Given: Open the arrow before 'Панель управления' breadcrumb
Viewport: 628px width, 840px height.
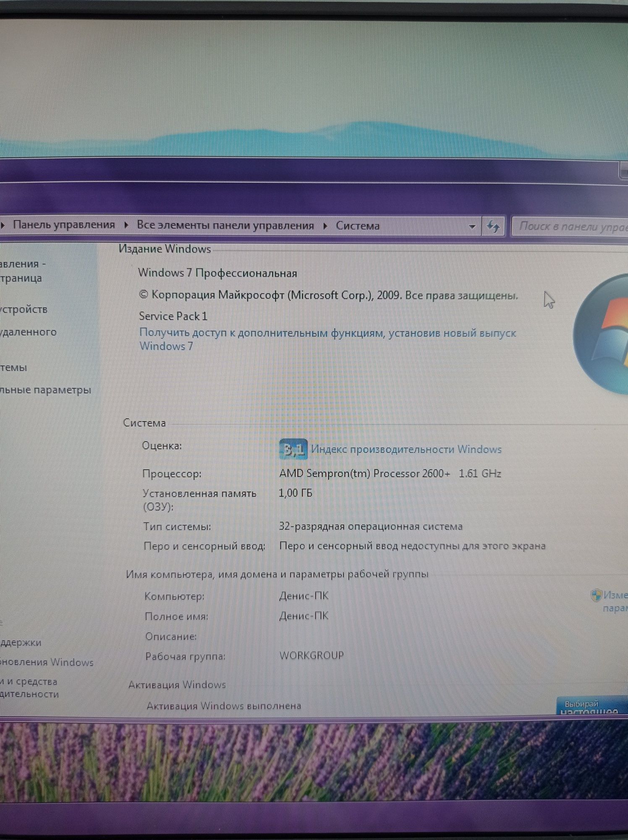Looking at the screenshot, I should 3,225.
